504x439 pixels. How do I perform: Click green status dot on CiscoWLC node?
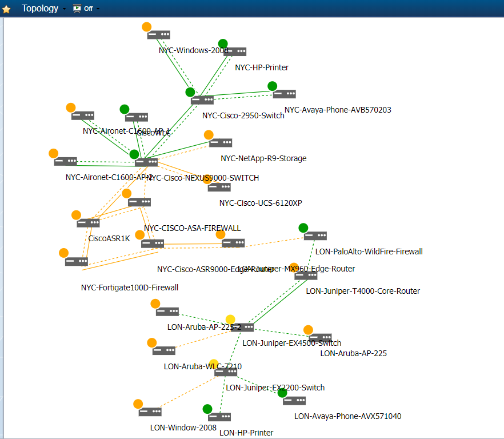[x=125, y=109]
